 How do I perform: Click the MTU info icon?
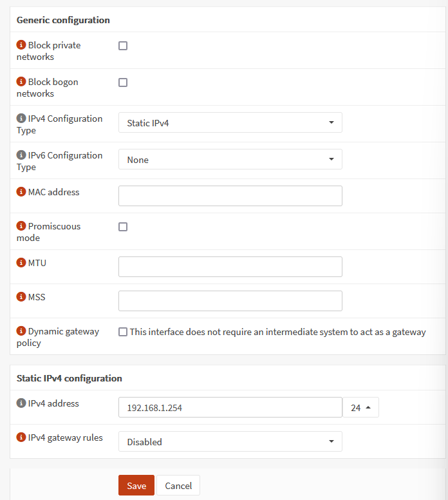point(21,264)
